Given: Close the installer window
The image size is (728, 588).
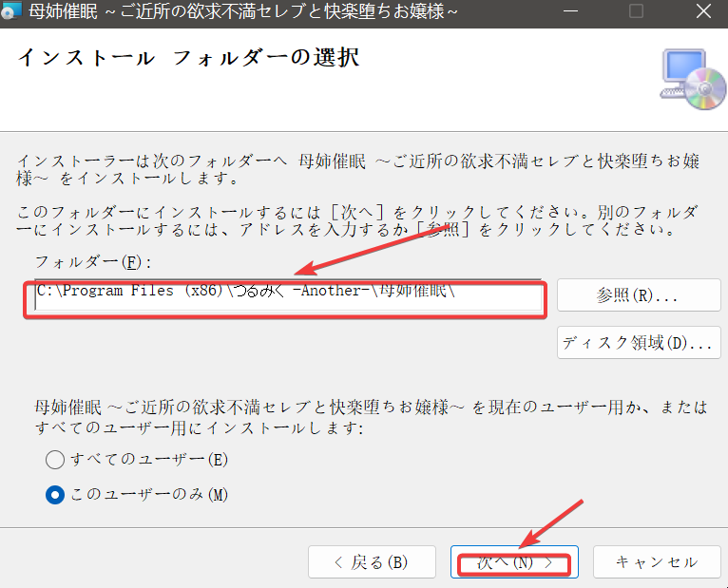Looking at the screenshot, I should click(x=703, y=11).
